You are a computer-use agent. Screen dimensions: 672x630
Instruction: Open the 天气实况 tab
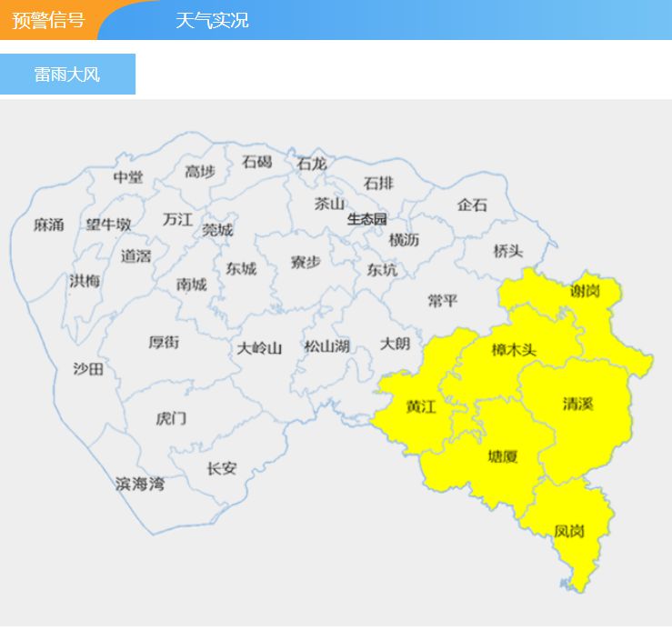(212, 20)
